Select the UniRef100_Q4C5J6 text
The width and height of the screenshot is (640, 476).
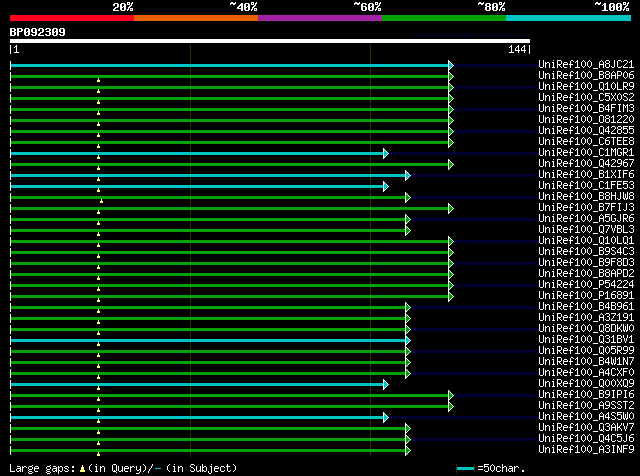586,439
